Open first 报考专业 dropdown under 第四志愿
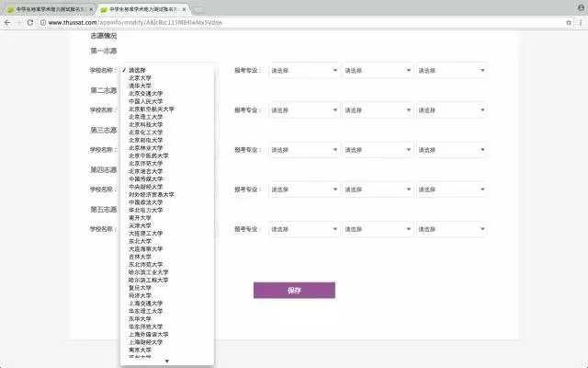 [304, 190]
